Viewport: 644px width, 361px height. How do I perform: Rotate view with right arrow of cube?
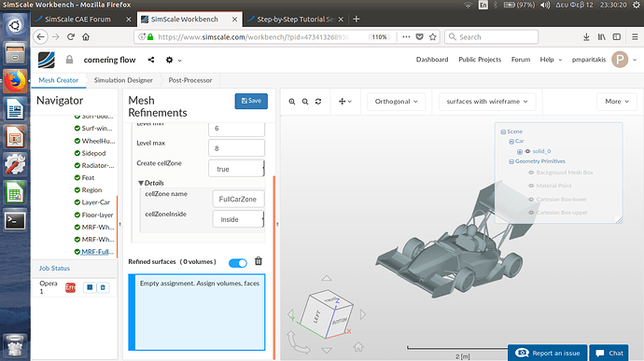click(363, 314)
